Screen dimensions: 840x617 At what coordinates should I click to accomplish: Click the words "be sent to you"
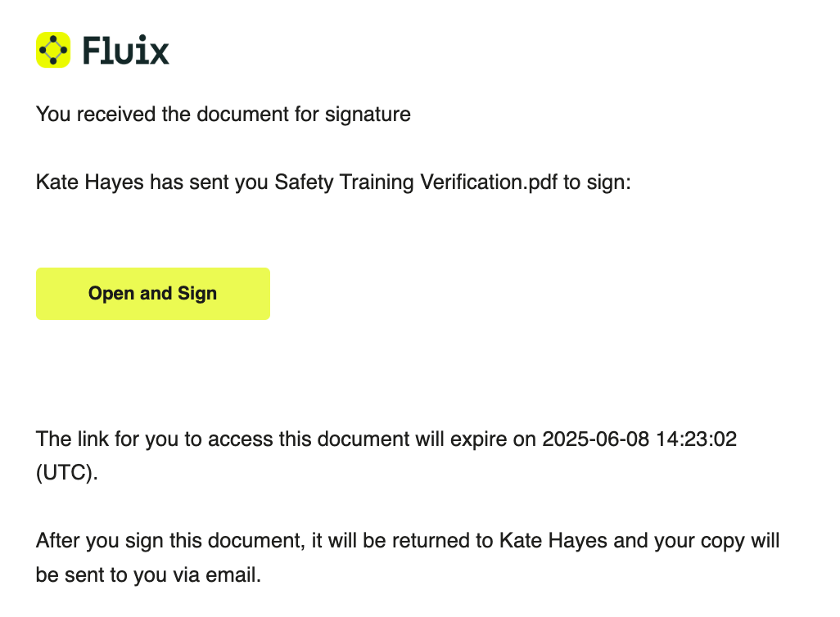pyautogui.click(x=102, y=575)
